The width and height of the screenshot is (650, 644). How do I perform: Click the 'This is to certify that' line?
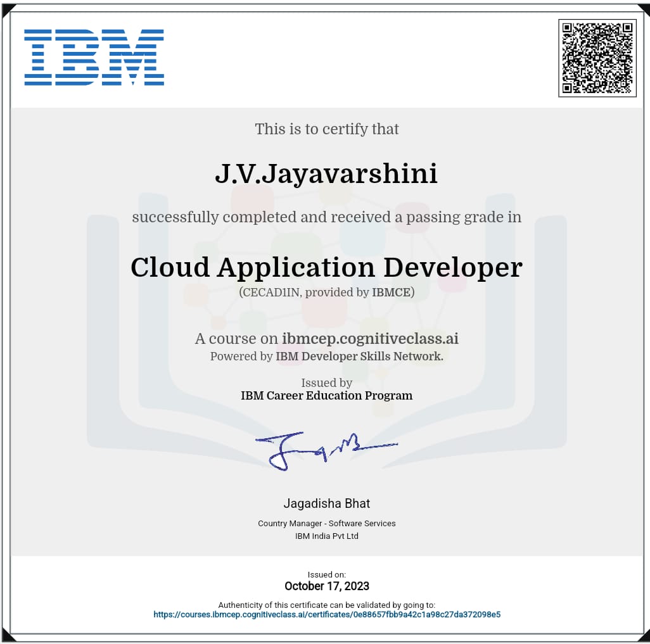coord(327,129)
